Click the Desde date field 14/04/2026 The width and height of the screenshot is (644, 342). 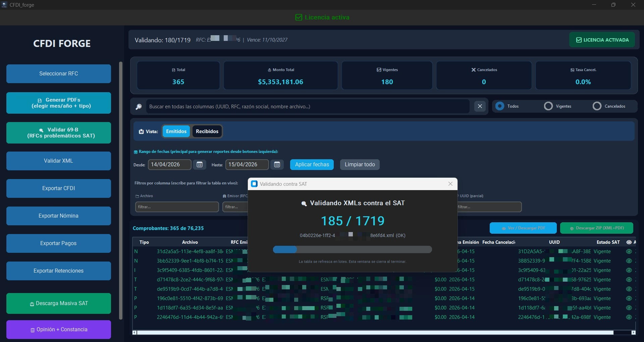point(170,165)
